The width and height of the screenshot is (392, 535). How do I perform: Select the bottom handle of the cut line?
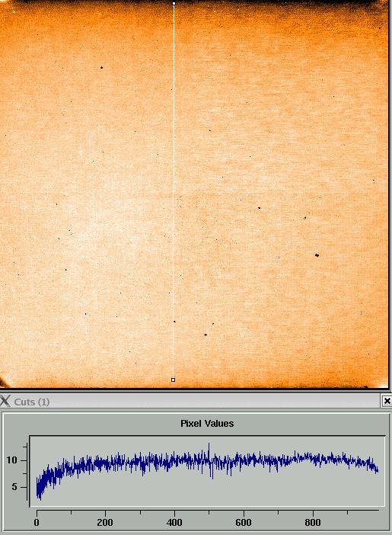173,380
